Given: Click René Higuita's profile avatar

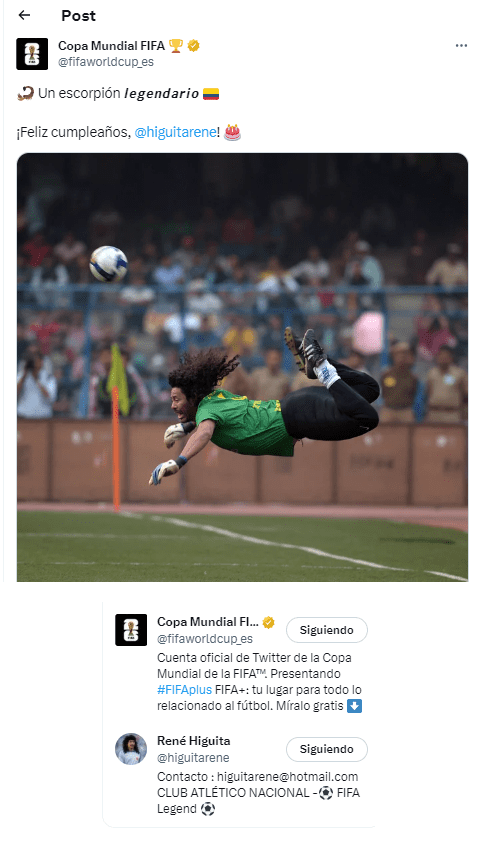Looking at the screenshot, I should pos(131,749).
